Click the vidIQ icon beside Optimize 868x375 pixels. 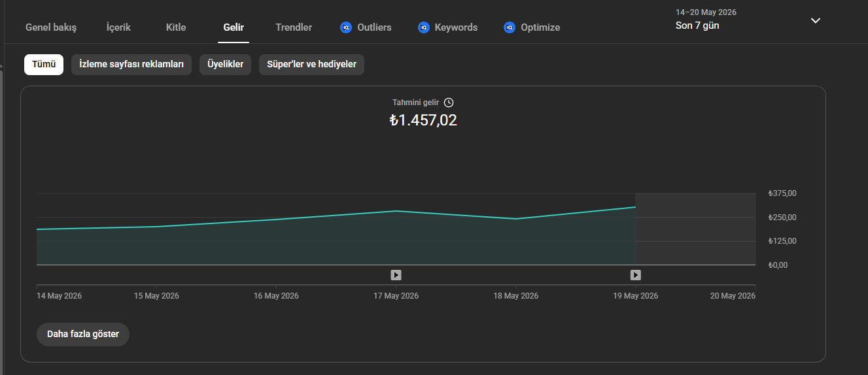510,27
